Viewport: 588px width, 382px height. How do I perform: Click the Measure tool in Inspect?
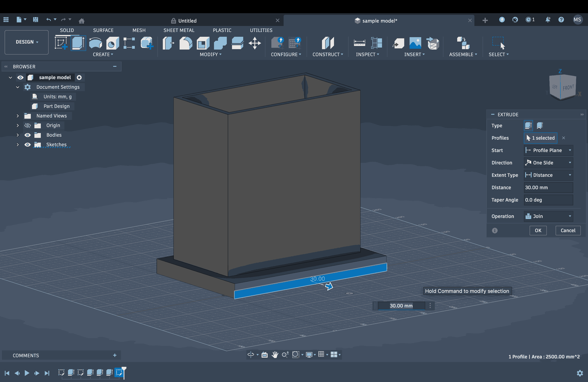pyautogui.click(x=359, y=43)
